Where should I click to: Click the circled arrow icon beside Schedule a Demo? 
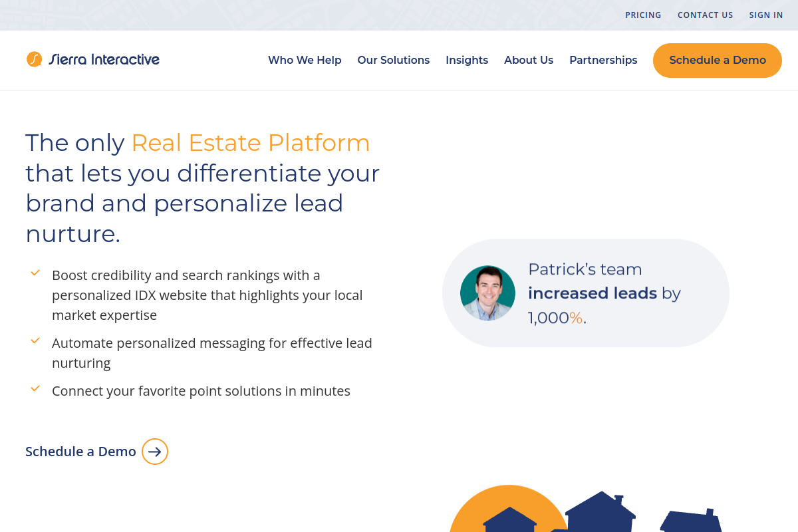(x=155, y=452)
